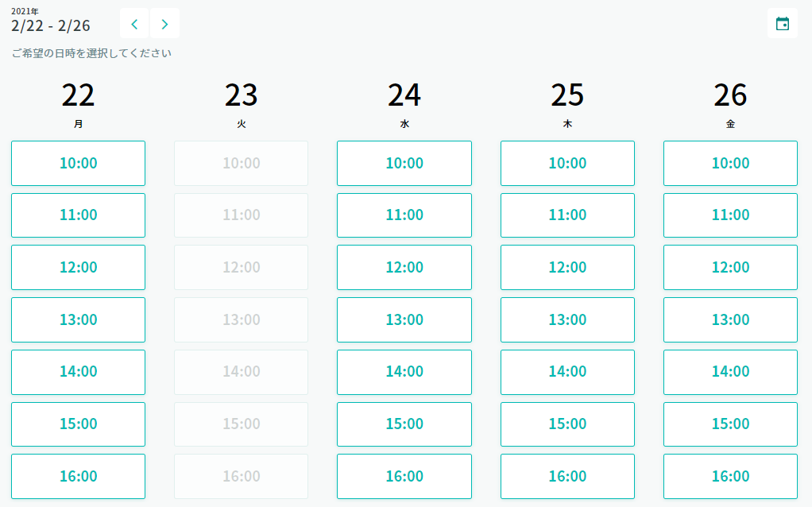Click the 2/22 - 2/26 date range heading
The width and height of the screenshot is (812, 507).
click(51, 25)
